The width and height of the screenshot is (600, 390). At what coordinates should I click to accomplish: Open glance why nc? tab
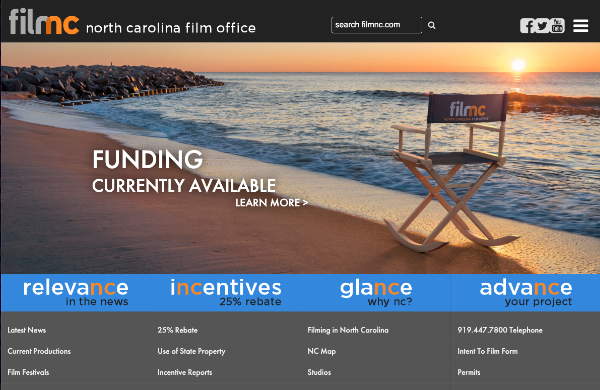pos(376,293)
